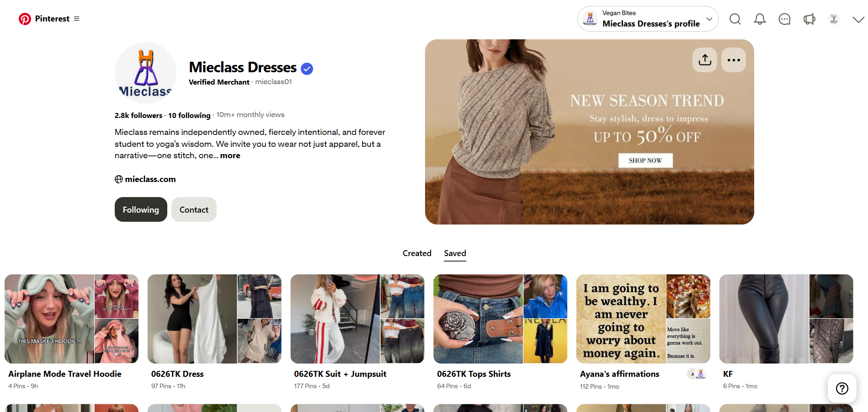
Task: Open the 0626TK Dress board thumbnail
Action: point(214,319)
